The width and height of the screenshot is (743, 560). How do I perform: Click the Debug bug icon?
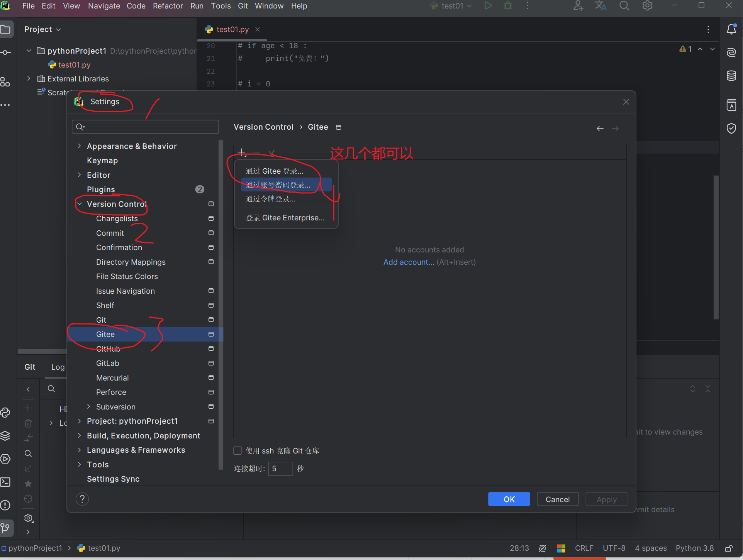[508, 6]
